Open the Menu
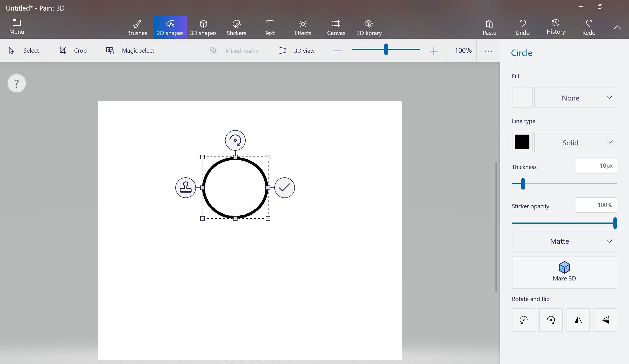Viewport: 629px width, 364px height. click(x=16, y=27)
